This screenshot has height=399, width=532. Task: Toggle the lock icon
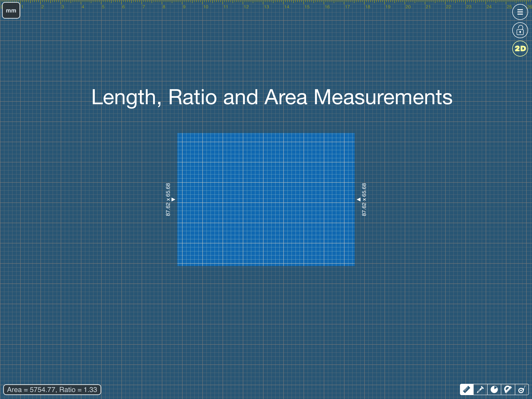point(520,30)
